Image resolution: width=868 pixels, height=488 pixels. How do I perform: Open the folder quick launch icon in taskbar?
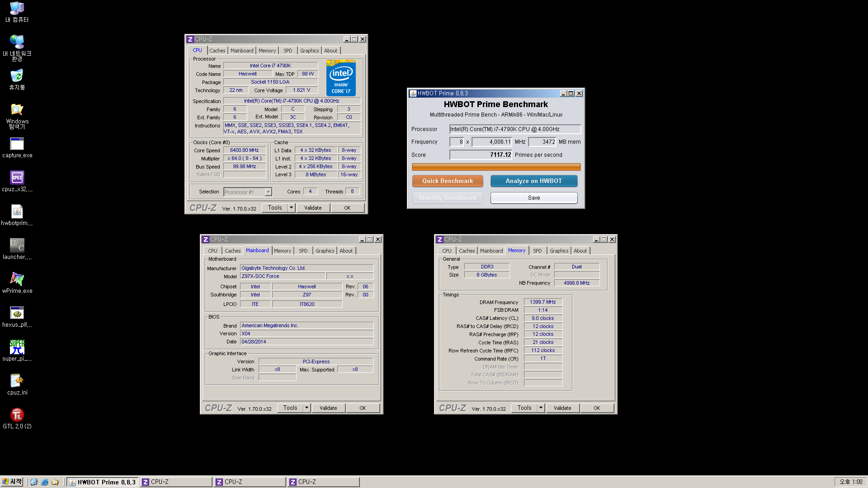coord(55,482)
